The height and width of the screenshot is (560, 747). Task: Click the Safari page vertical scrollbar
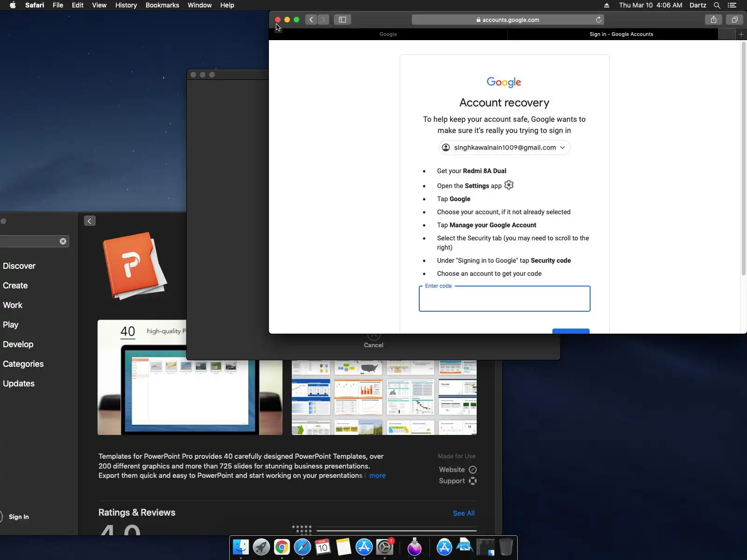pos(744,159)
